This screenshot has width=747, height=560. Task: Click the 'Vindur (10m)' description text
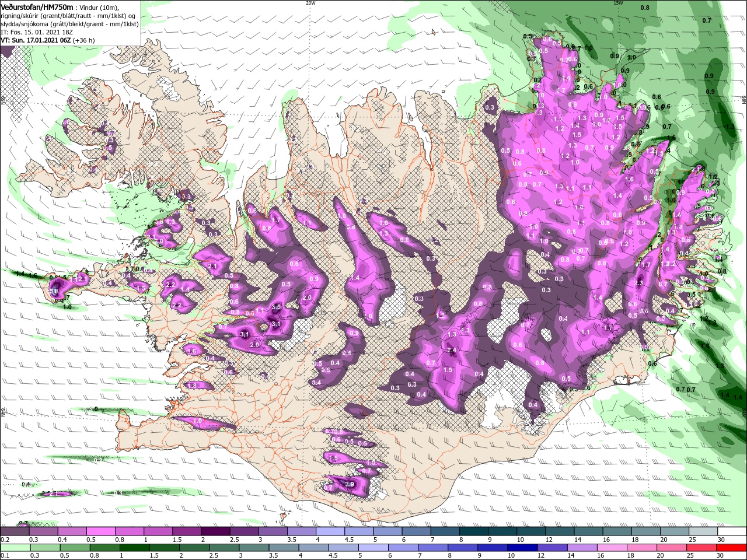pyautogui.click(x=99, y=8)
